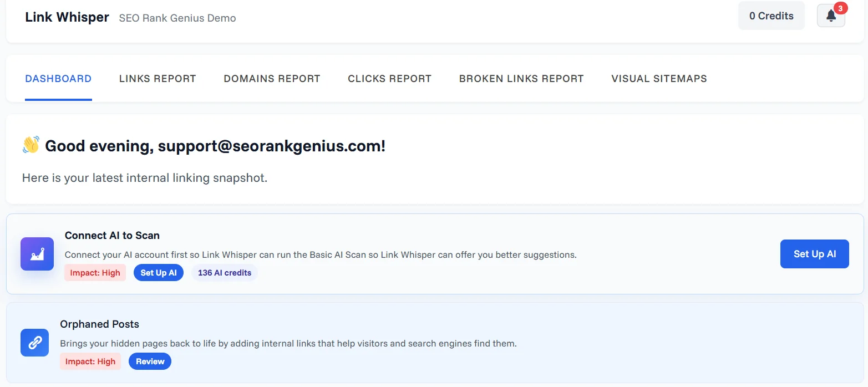This screenshot has height=387, width=868.
Task: Click the Link Whisper title
Action: pyautogui.click(x=67, y=17)
